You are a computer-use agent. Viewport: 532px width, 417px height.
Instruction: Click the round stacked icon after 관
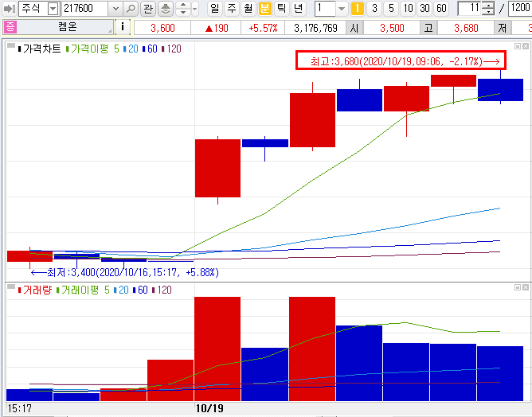(x=166, y=9)
